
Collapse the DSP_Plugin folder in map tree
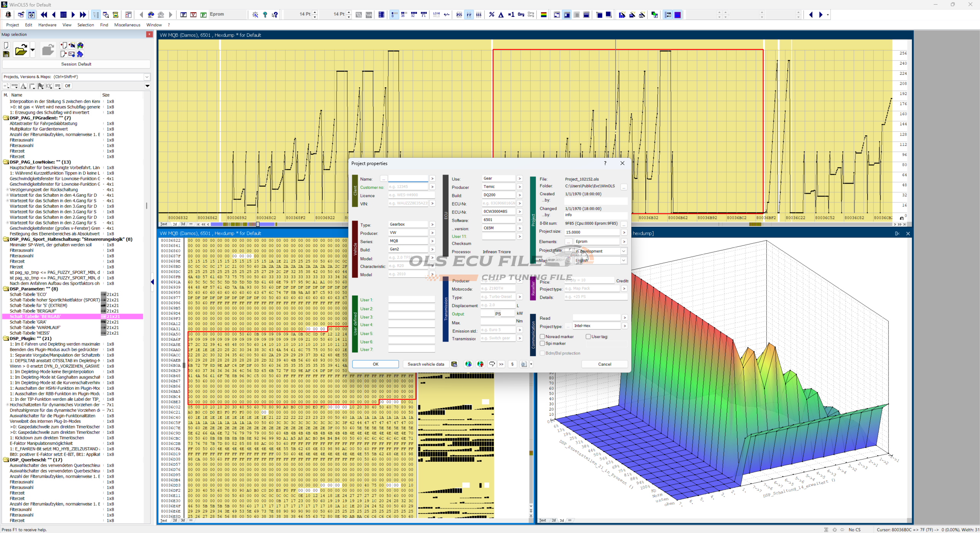[x=6, y=338]
